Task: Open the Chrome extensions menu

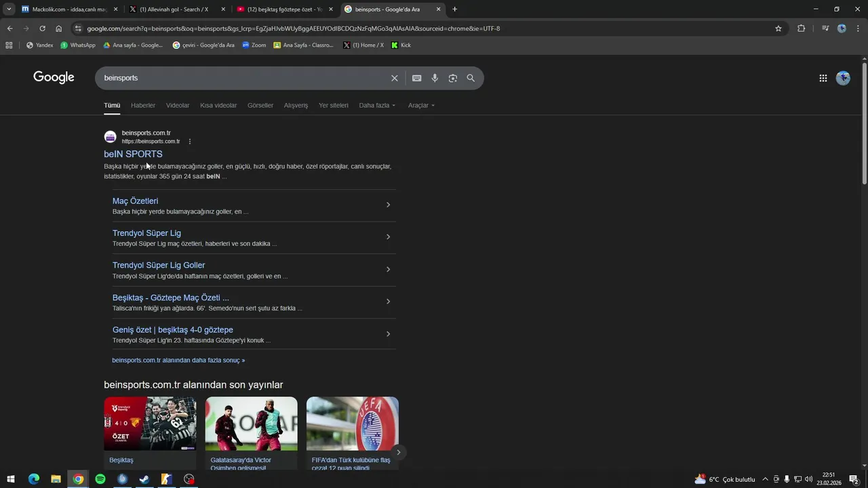Action: (x=801, y=28)
